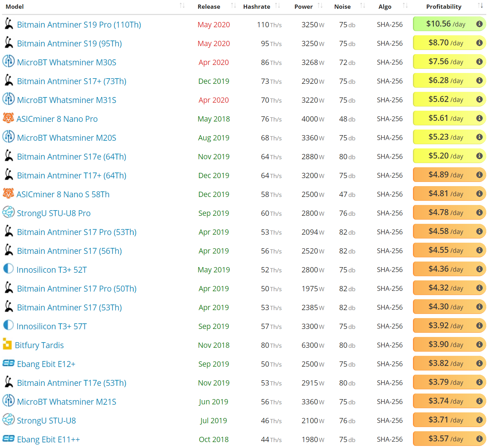Sort table by Release column arrows
The image size is (488, 448).
tap(234, 6)
